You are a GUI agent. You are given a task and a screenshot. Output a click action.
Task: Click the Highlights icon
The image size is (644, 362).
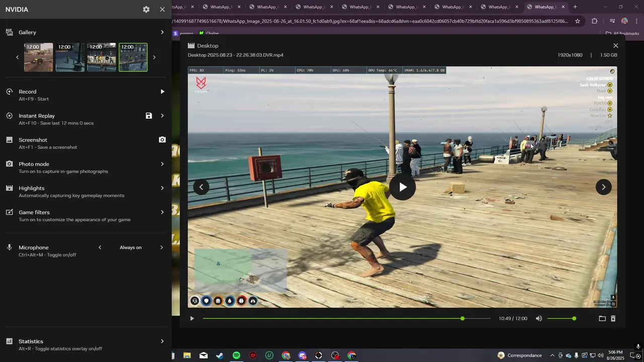9,188
